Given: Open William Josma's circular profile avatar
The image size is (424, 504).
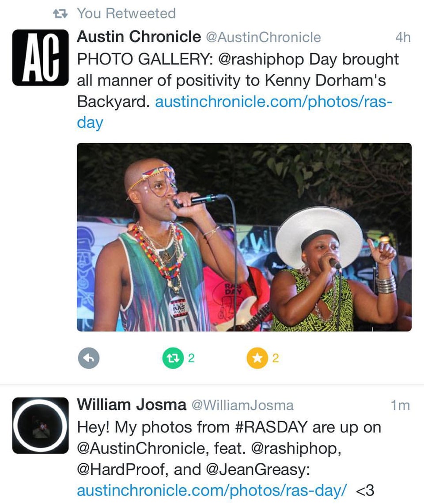Looking at the screenshot, I should [40, 425].
